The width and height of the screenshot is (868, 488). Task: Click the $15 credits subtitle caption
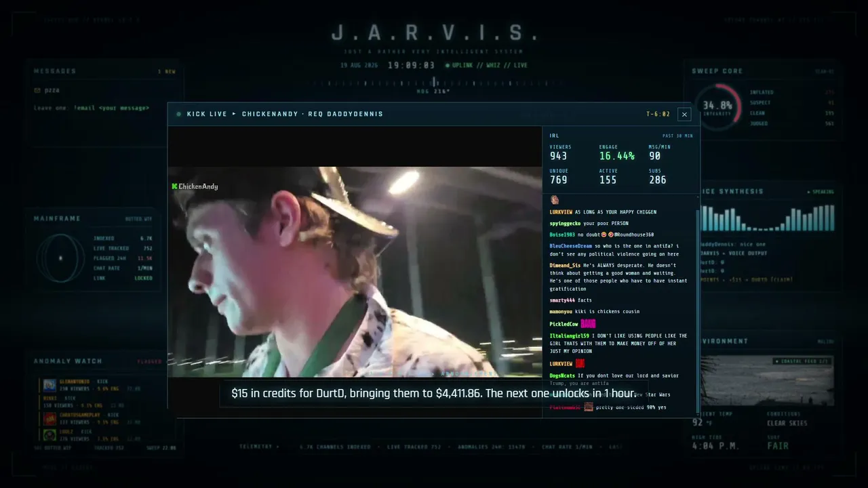pos(434,393)
